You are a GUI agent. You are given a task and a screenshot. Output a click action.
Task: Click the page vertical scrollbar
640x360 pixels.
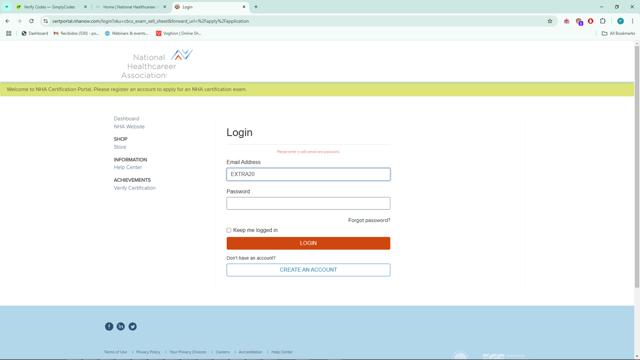637,167
